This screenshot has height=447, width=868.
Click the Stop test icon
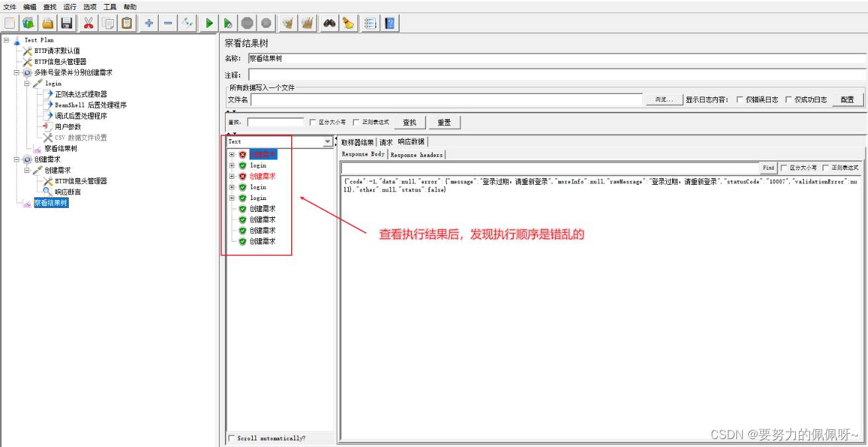247,23
